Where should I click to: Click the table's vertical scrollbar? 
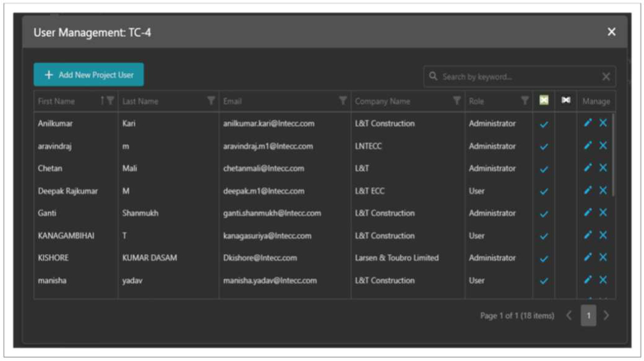[x=612, y=155]
